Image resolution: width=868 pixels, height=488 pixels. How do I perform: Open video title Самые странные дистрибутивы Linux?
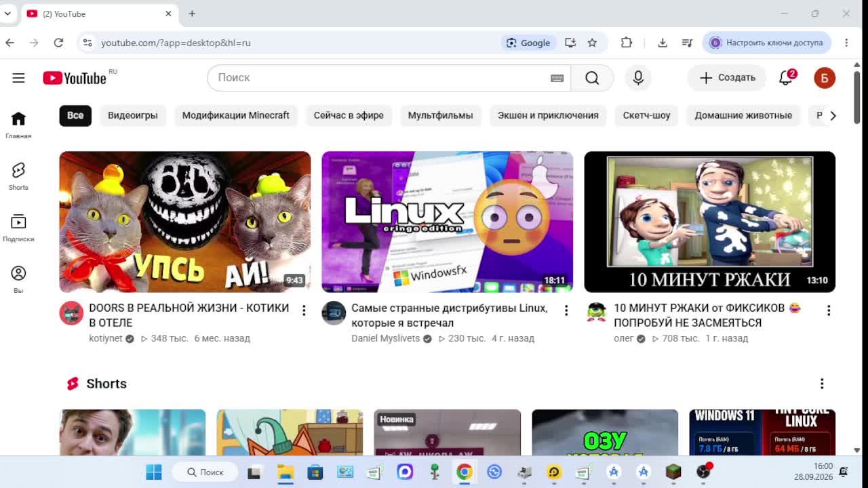tap(450, 315)
